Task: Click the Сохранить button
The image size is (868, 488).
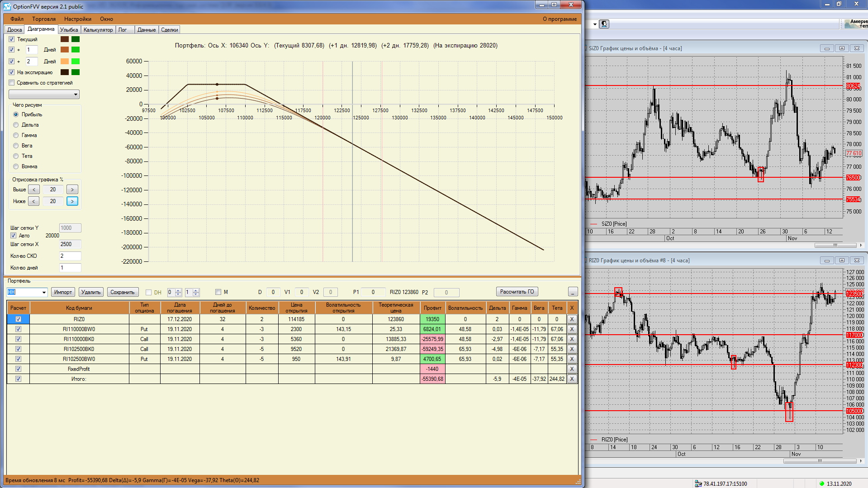Action: tap(123, 292)
